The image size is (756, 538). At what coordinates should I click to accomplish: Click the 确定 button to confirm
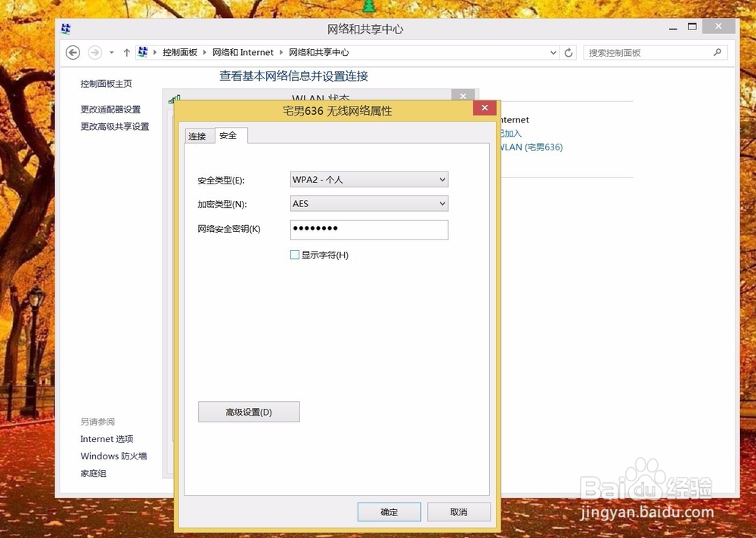coord(389,512)
